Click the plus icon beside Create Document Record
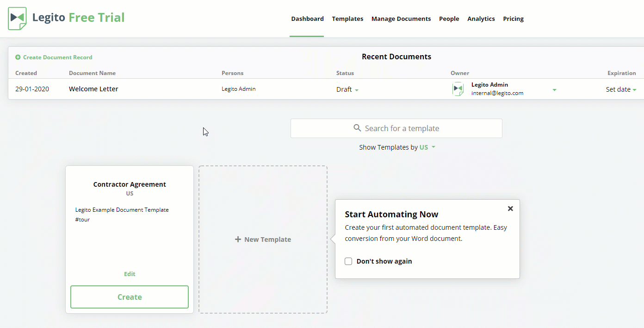This screenshot has height=328, width=644. point(18,57)
